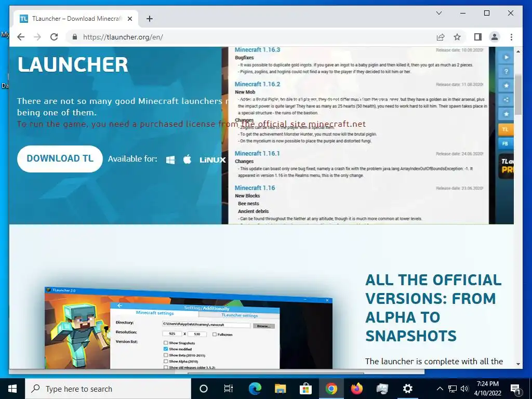Click the volume speaker tray icon

click(465, 389)
